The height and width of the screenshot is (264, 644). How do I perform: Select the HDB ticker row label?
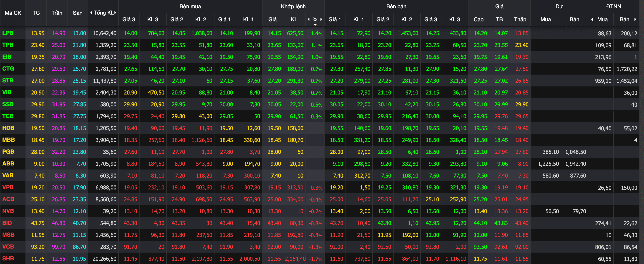pyautogui.click(x=8, y=128)
